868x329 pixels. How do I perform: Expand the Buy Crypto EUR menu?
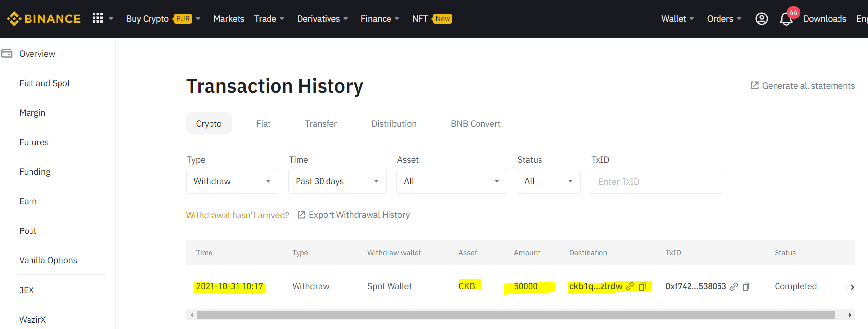(x=163, y=19)
